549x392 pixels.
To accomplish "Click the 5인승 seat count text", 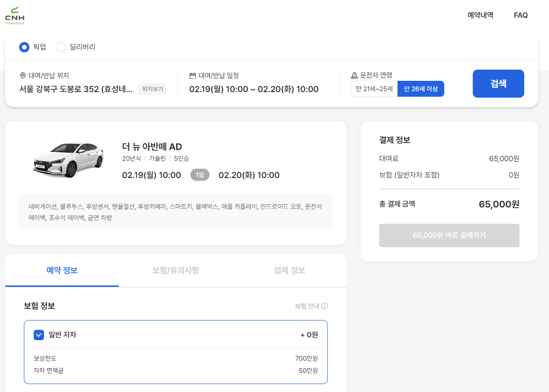I will 181,158.
